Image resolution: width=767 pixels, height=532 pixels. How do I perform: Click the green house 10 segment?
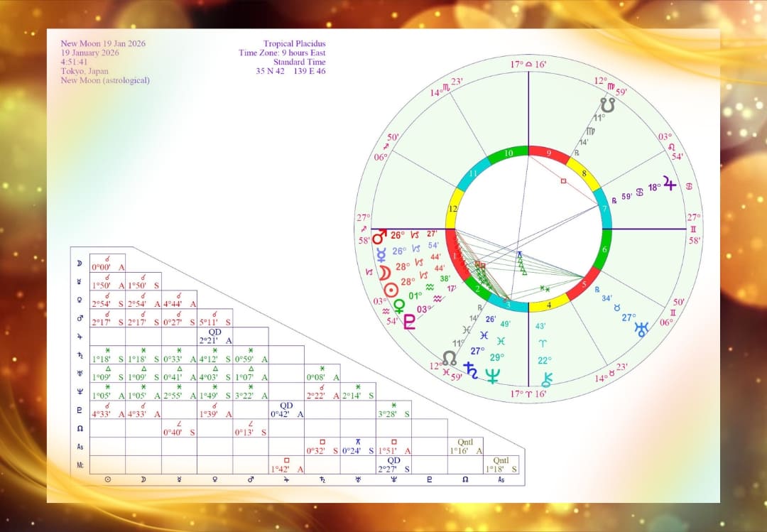(508, 153)
